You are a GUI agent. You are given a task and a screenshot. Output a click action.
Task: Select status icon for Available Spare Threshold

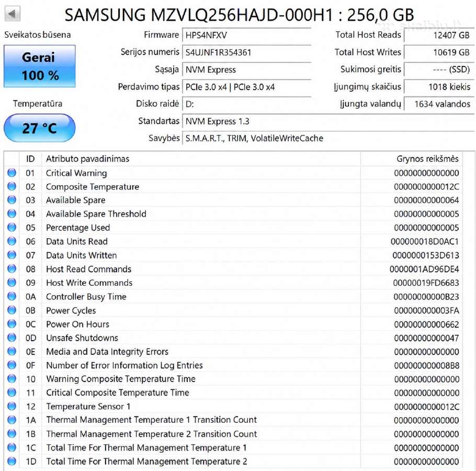click(x=12, y=214)
